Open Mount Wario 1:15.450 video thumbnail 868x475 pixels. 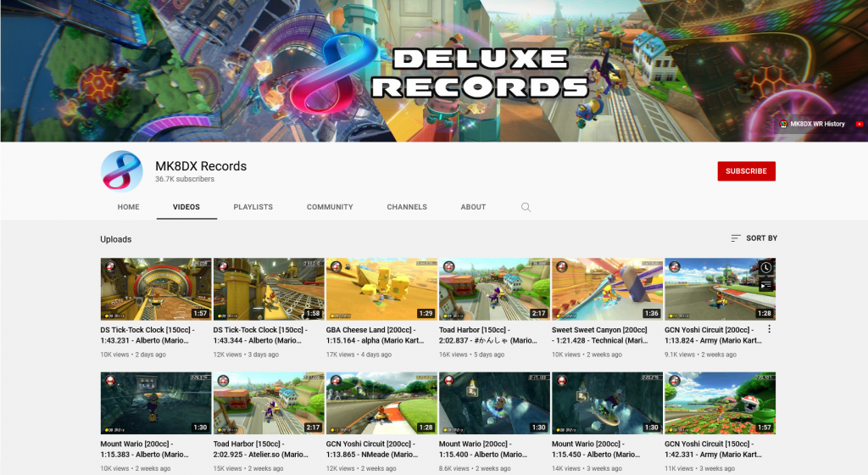[x=607, y=403]
